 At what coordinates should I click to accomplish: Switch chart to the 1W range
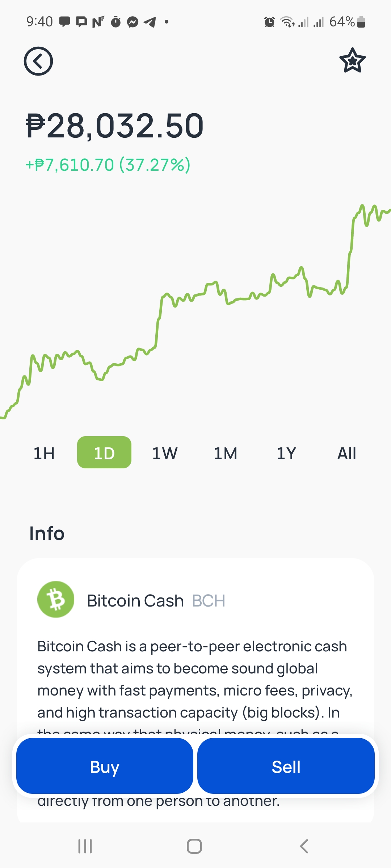click(x=165, y=453)
